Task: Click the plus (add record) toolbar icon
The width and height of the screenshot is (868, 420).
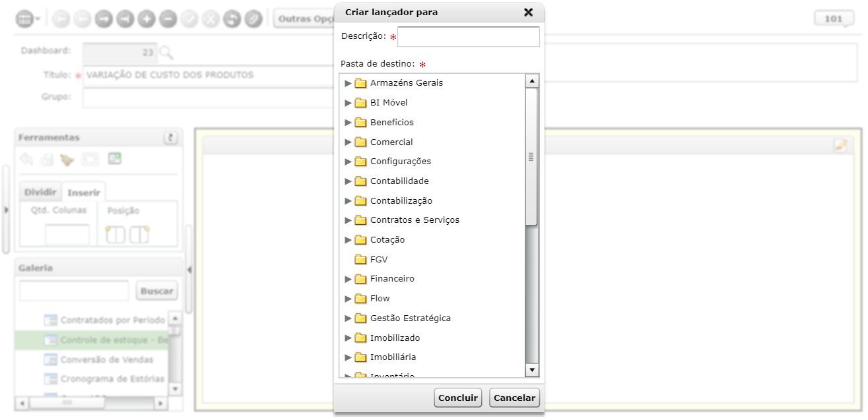Action: (x=147, y=19)
